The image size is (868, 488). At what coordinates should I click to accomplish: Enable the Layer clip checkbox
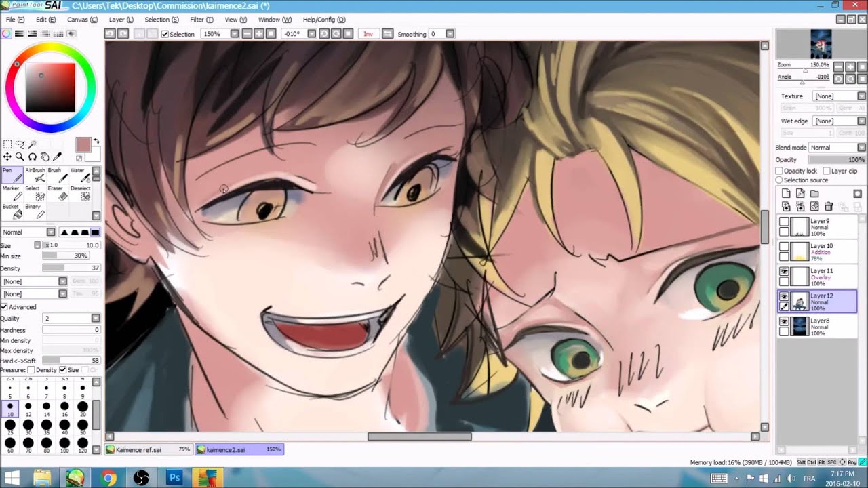point(827,171)
